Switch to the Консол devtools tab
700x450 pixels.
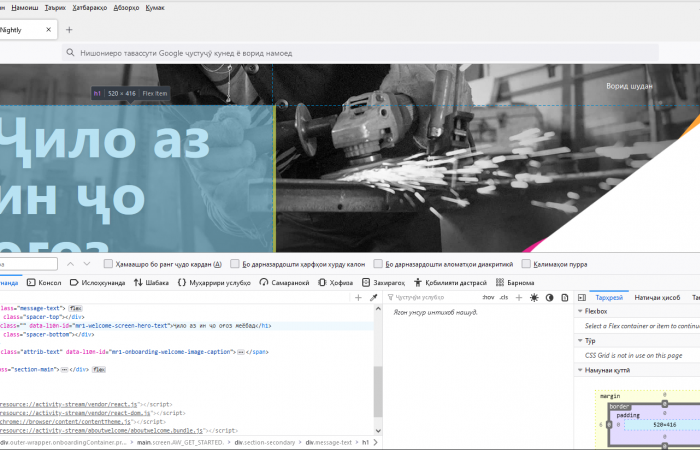click(44, 283)
